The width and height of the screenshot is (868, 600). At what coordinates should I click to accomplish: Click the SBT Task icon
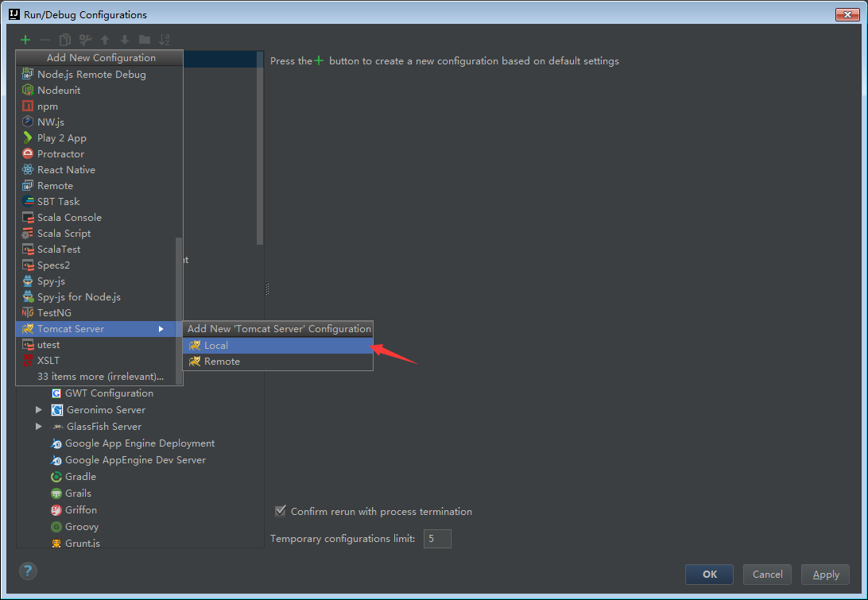tap(28, 202)
